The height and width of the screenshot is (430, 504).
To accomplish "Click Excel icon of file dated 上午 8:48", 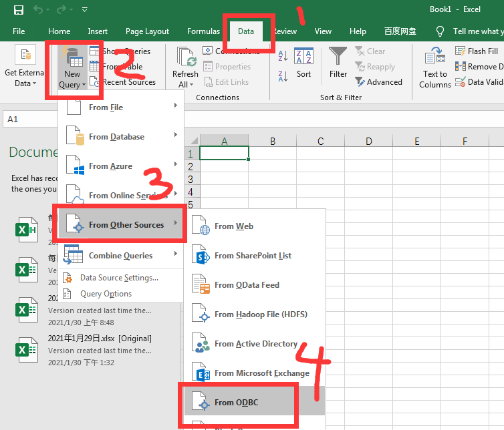I will 27,310.
